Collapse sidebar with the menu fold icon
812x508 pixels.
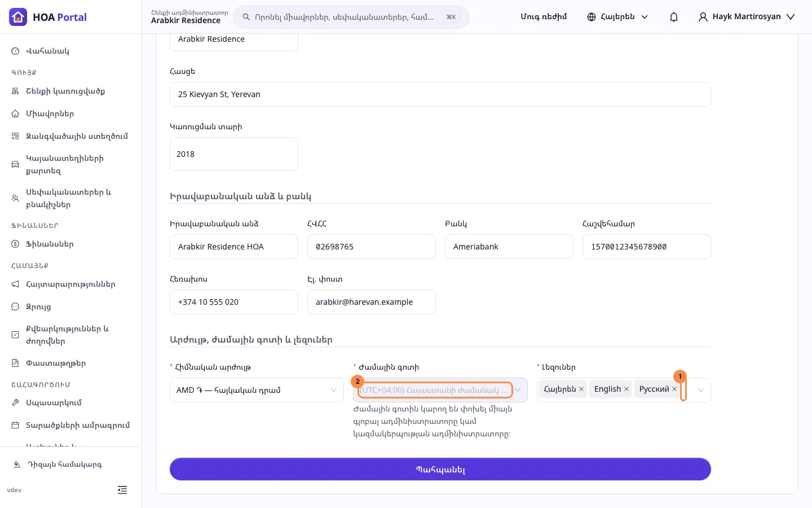point(122,490)
